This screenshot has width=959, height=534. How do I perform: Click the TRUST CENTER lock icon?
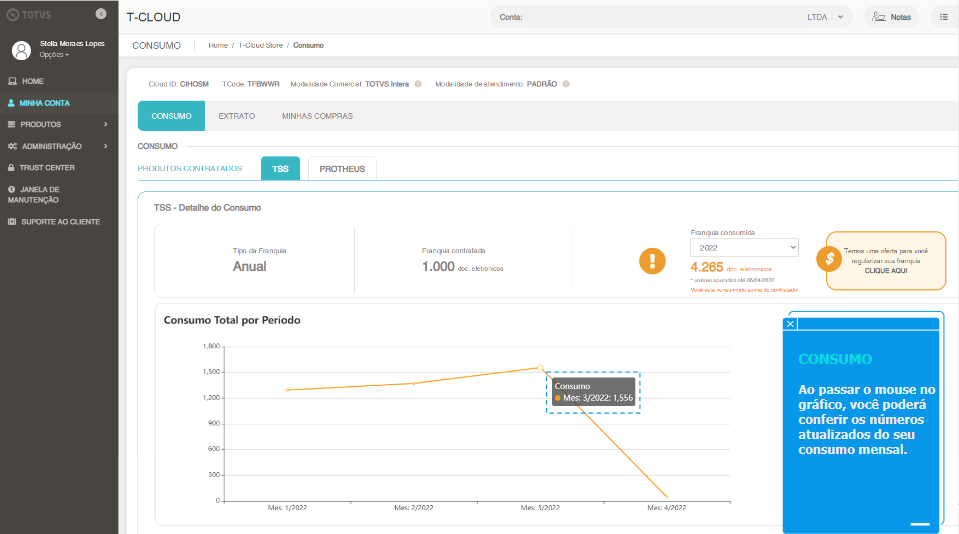[x=11, y=167]
